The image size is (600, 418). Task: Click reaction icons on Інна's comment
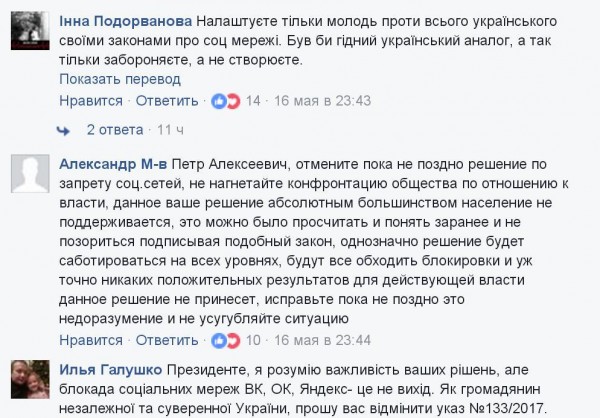point(226,100)
